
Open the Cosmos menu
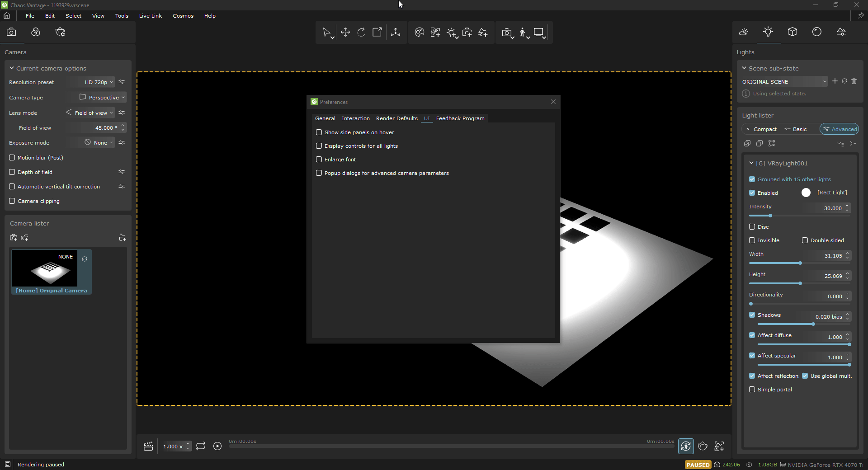click(x=183, y=16)
